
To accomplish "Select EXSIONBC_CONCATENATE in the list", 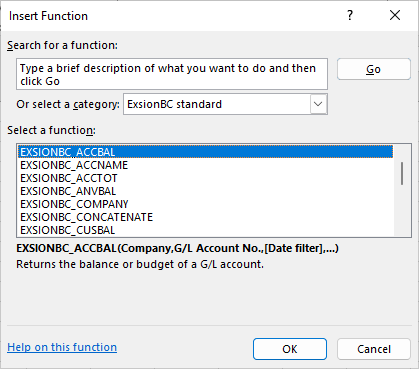I will (206, 217).
